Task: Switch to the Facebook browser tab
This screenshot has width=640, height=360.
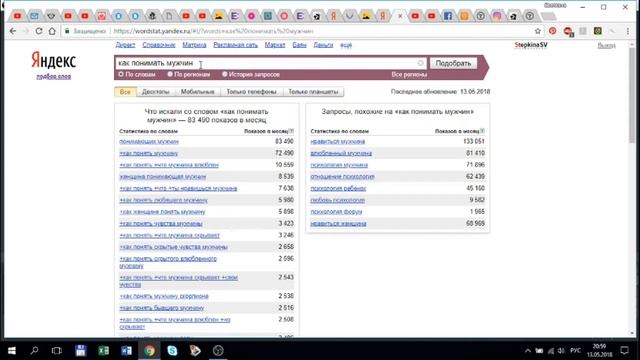Action: click(448, 16)
